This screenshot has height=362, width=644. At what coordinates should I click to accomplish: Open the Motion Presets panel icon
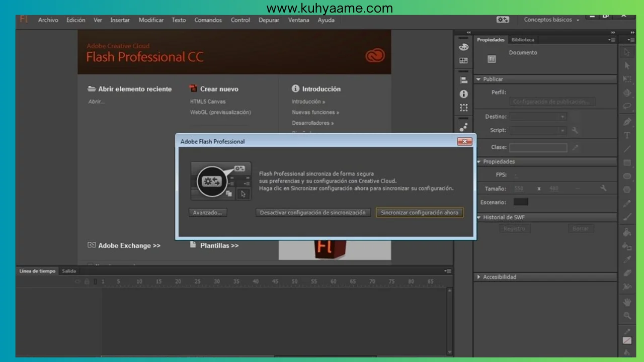[x=464, y=127]
